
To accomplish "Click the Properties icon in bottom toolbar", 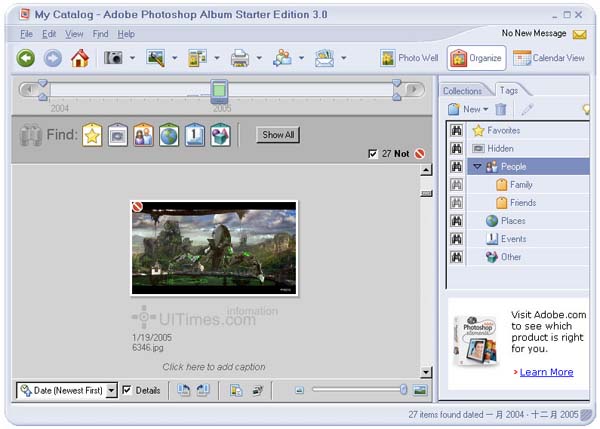I will pyautogui.click(x=236, y=390).
